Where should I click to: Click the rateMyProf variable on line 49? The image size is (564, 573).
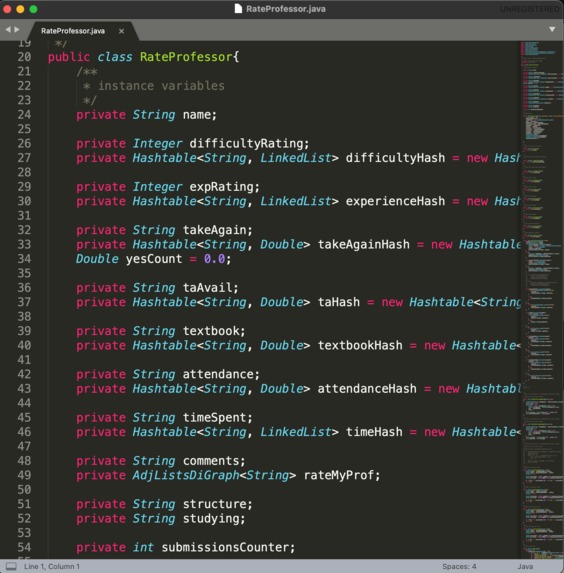(338, 475)
